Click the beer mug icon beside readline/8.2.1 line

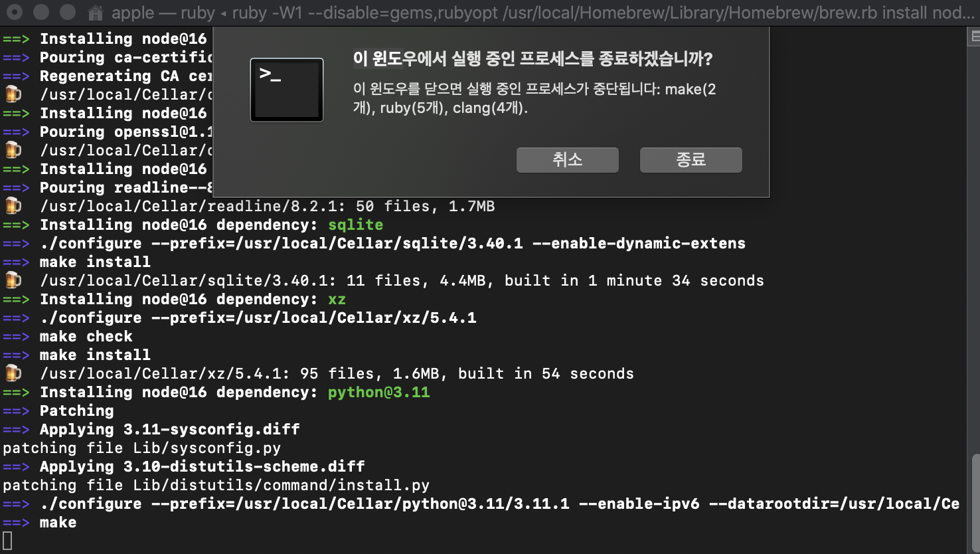13,206
